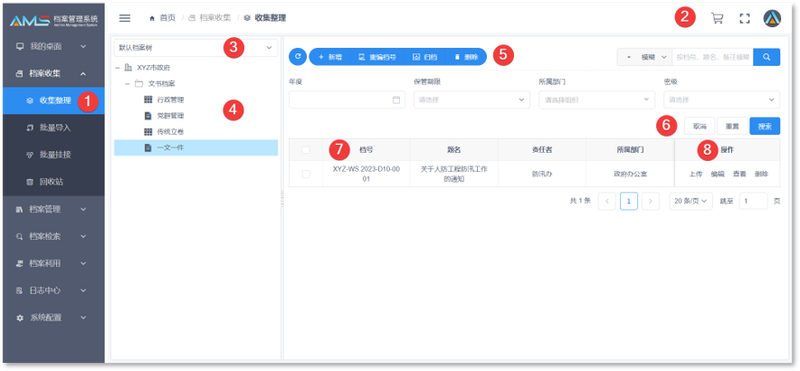Click the 年度 year input field
This screenshot has width=800, height=371.
point(347,100)
